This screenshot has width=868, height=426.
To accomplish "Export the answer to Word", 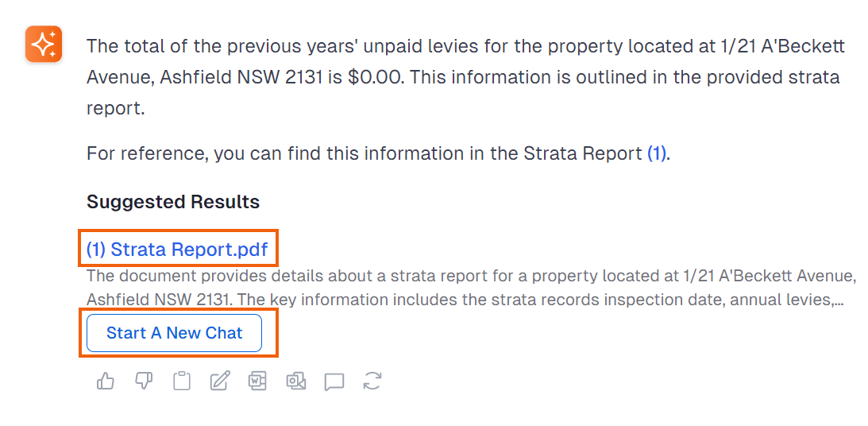I will pos(257,381).
